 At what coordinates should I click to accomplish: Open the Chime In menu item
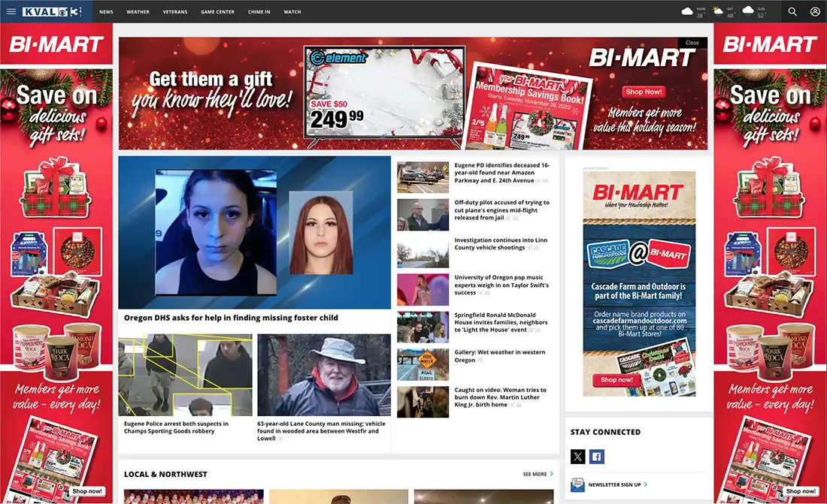click(259, 11)
